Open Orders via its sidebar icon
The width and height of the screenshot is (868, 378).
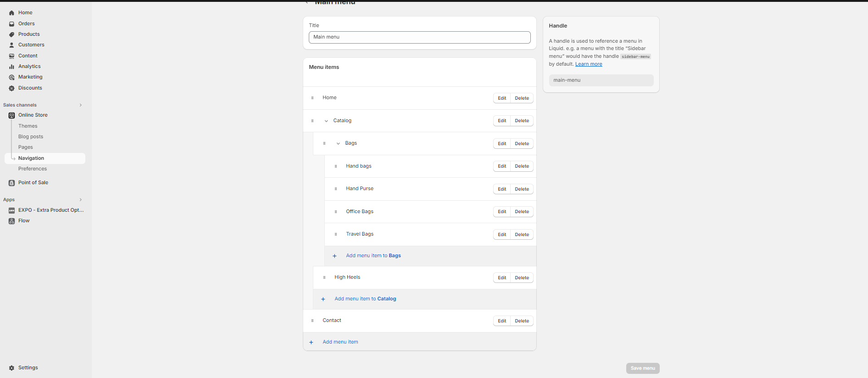coord(11,24)
